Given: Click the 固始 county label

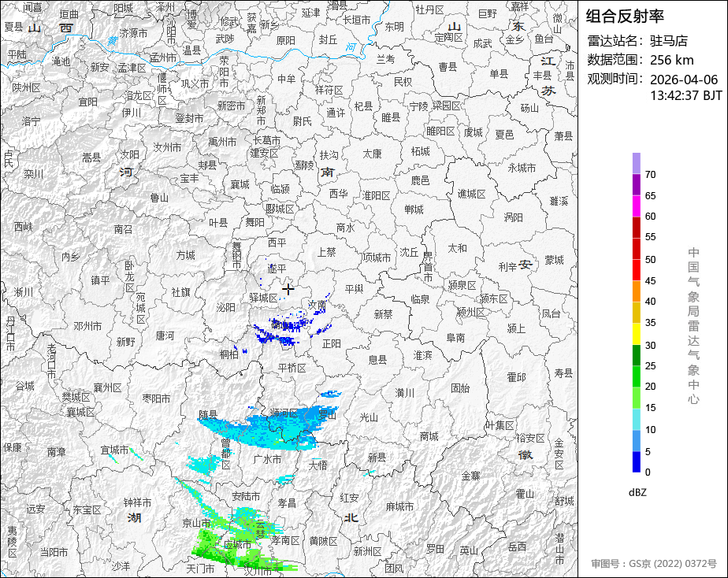Looking at the screenshot, I should tap(459, 387).
